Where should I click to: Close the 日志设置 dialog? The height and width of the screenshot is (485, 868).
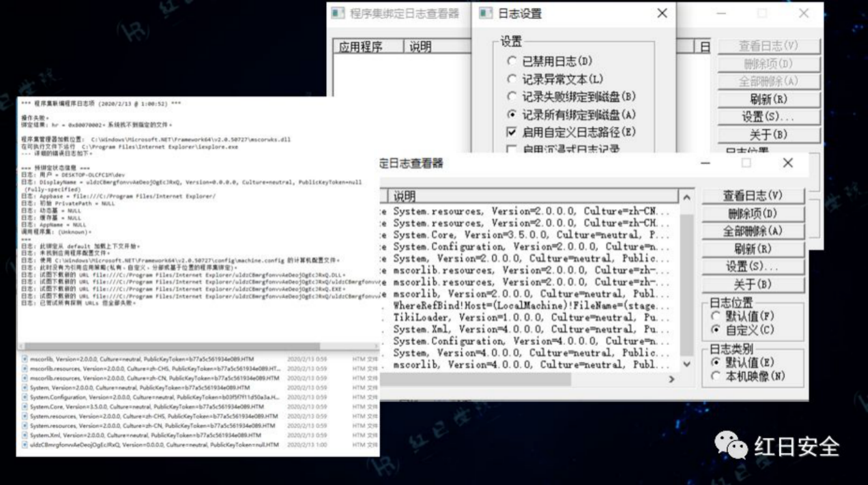(x=662, y=13)
